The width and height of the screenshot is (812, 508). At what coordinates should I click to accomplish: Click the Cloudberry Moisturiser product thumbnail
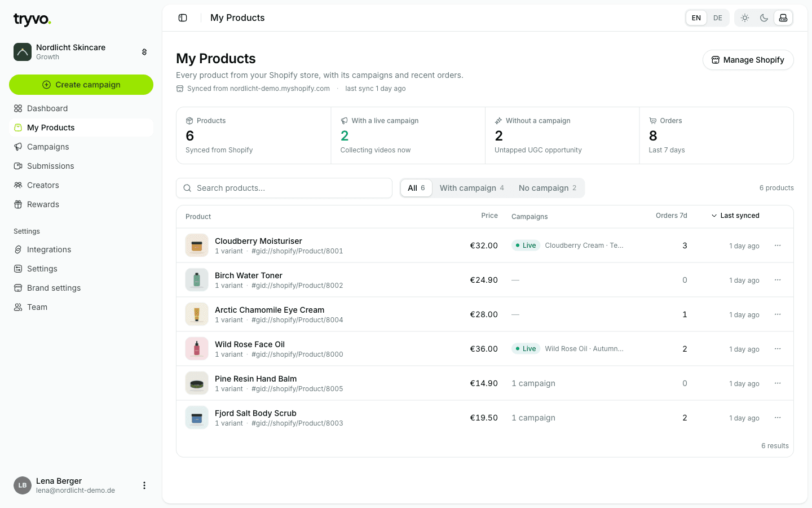click(197, 246)
